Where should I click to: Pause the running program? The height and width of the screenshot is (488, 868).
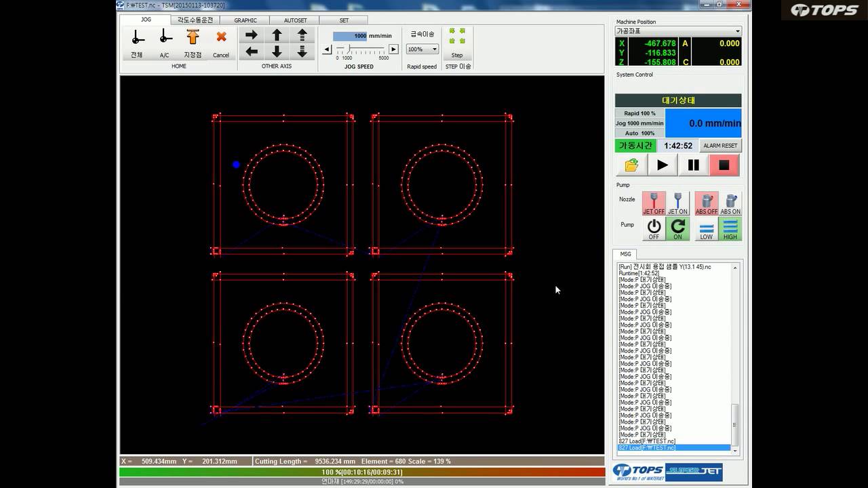(693, 165)
